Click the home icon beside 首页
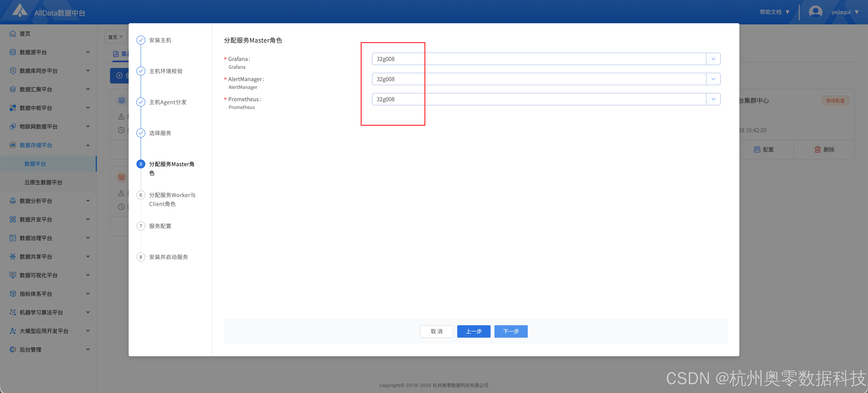 tap(13, 34)
